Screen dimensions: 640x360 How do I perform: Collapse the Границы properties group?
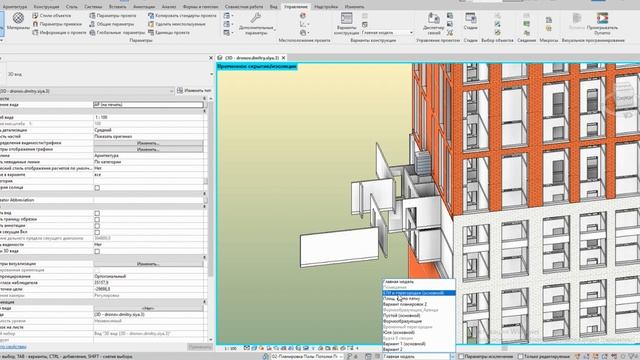(204, 207)
